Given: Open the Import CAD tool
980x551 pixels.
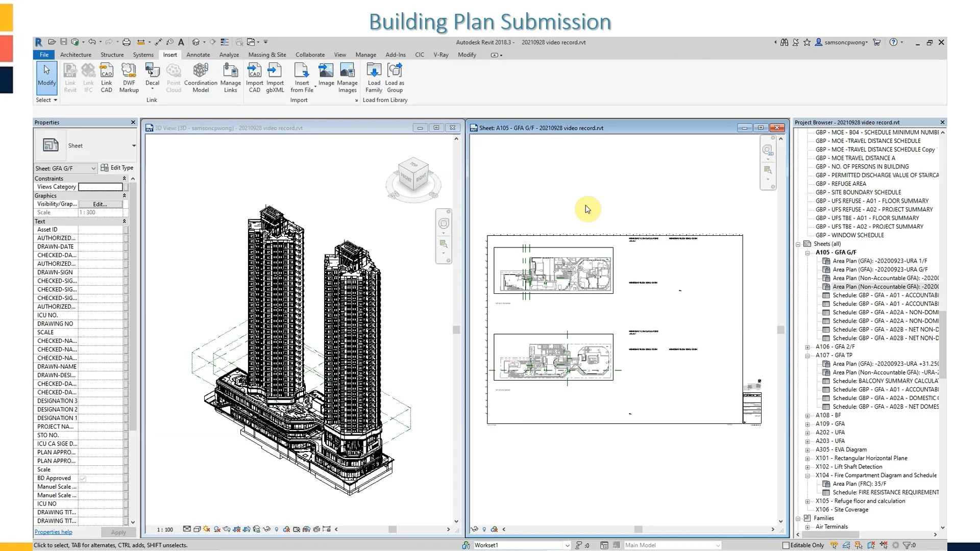Looking at the screenshot, I should click(255, 77).
